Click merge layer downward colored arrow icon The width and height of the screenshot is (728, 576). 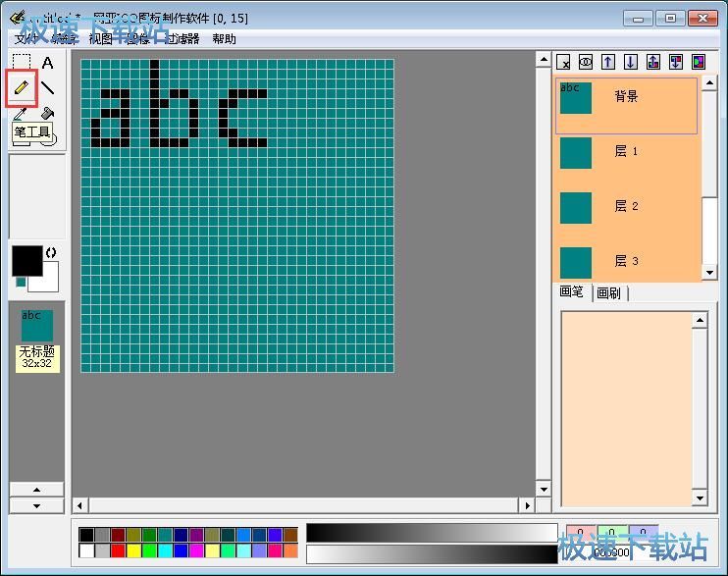[676, 62]
